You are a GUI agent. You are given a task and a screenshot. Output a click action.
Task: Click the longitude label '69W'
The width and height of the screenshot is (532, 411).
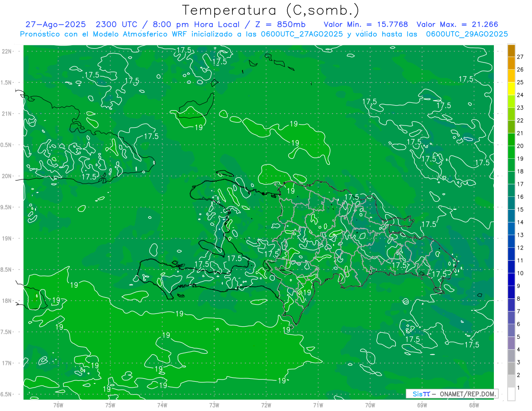422,405
